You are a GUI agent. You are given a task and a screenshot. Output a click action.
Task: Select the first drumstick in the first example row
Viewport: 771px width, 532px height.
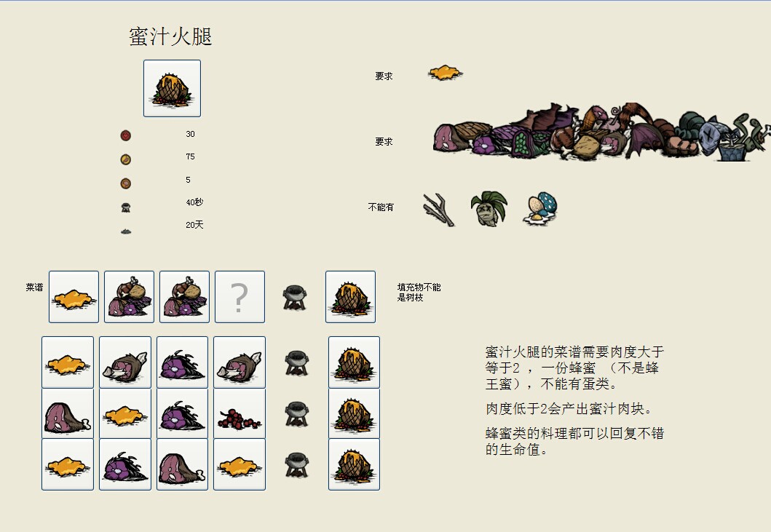pyautogui.click(x=125, y=363)
